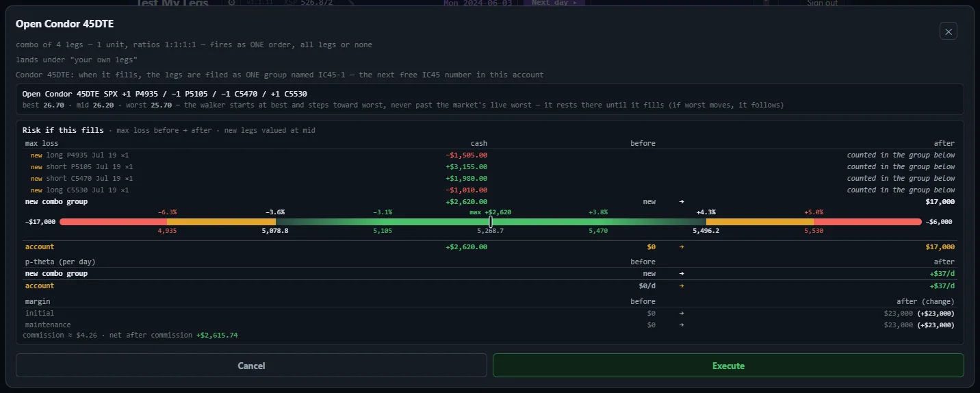The width and height of the screenshot is (980, 393).
Task: Click +$37/d in the p-theta account row
Action: 942,286
